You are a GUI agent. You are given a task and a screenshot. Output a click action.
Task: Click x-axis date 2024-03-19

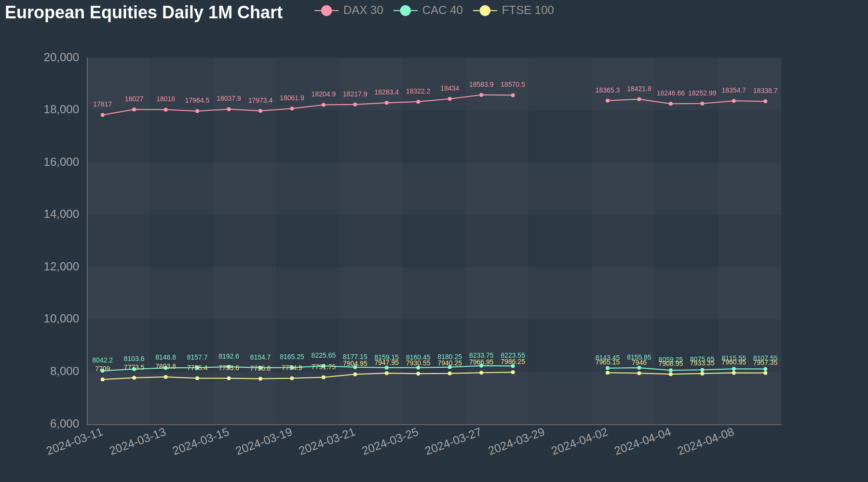[x=265, y=441]
